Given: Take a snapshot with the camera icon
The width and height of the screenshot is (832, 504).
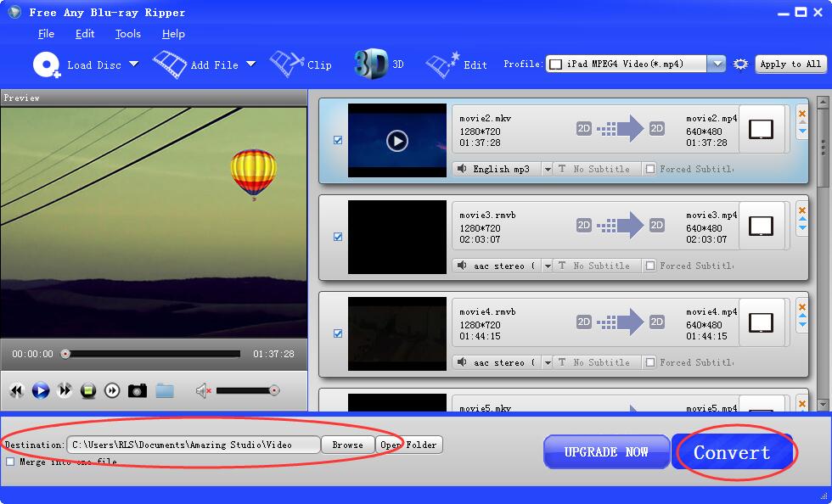Looking at the screenshot, I should pyautogui.click(x=138, y=391).
